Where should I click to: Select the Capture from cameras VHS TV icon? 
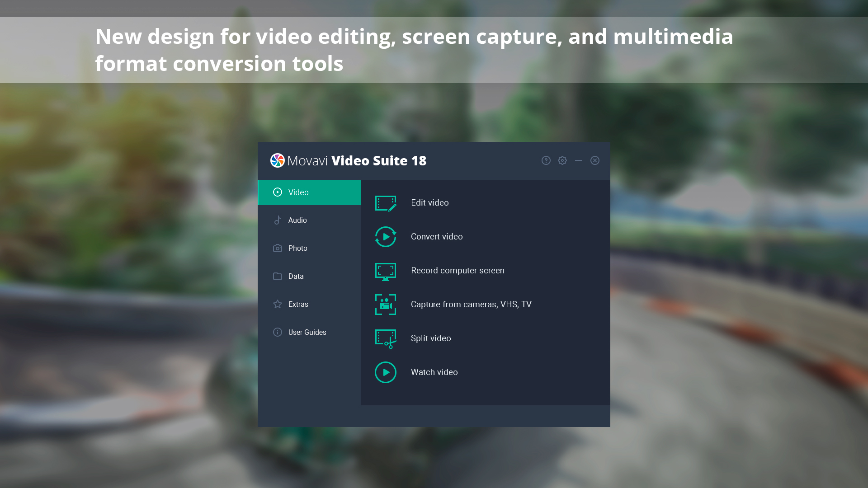385,305
